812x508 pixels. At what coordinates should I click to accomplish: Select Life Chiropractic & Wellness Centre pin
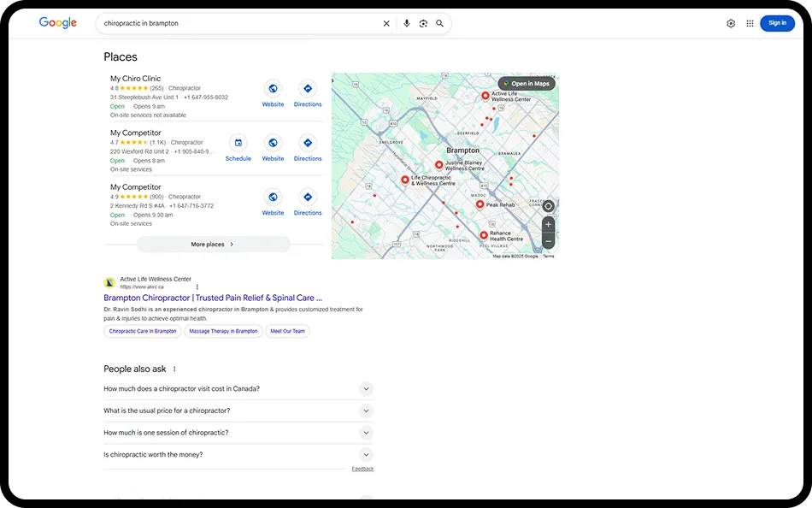[405, 180]
